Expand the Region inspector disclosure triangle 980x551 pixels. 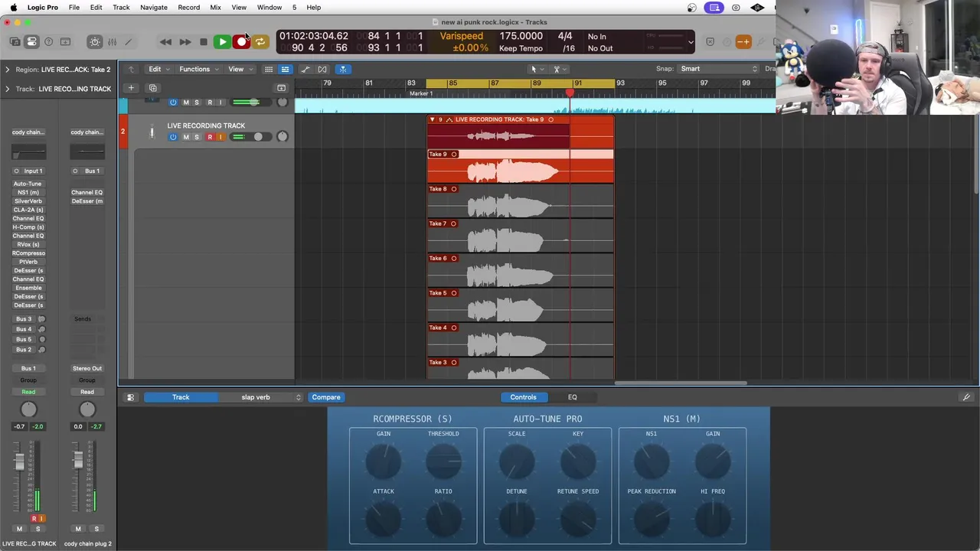click(x=8, y=70)
